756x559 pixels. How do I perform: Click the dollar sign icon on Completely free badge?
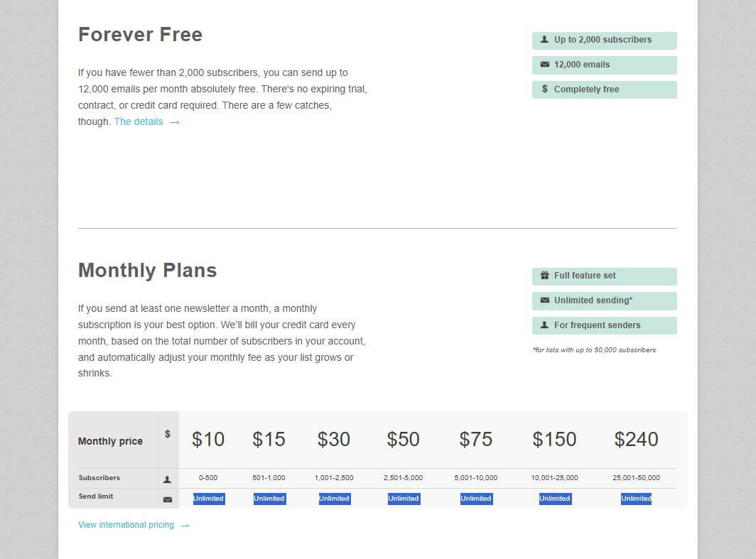tap(544, 89)
